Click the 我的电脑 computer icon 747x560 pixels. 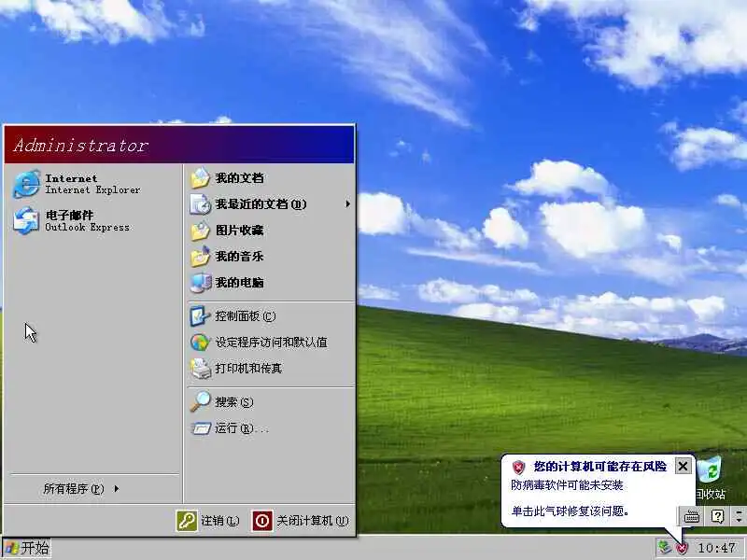click(x=200, y=283)
